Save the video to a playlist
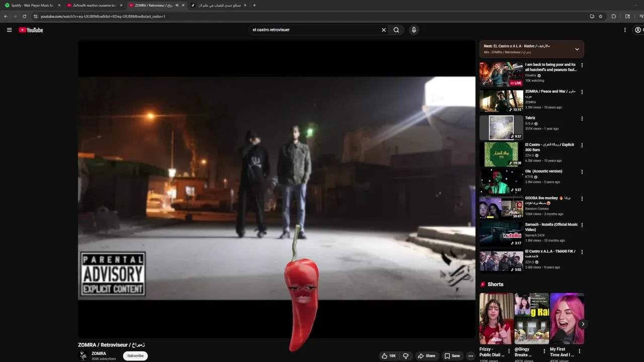 452,355
